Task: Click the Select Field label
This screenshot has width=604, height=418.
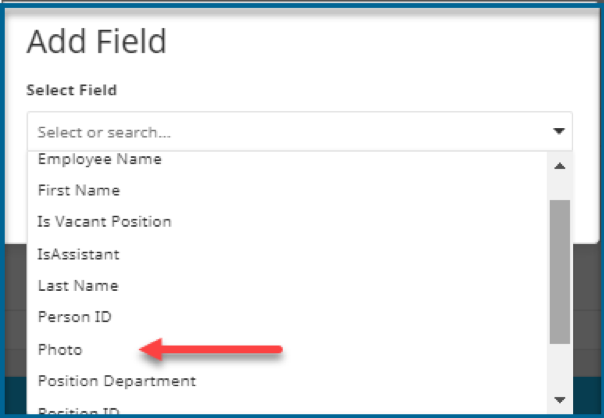Action: tap(71, 90)
